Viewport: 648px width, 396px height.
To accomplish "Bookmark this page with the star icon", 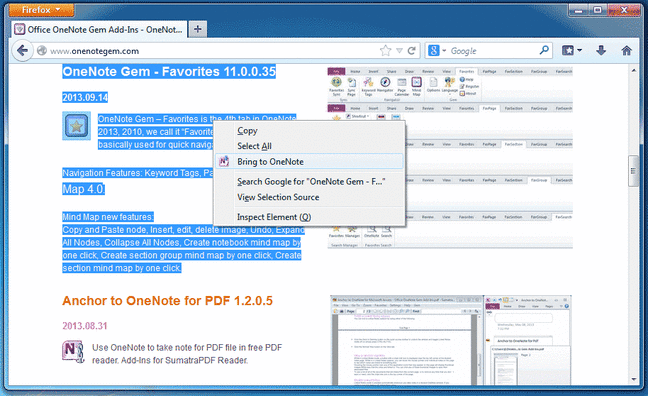I will coord(385,51).
